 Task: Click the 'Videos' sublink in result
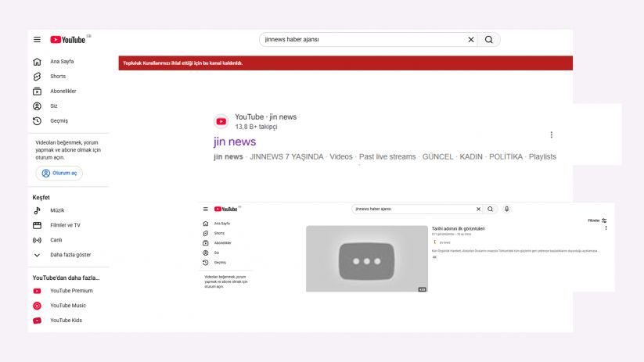pos(341,157)
